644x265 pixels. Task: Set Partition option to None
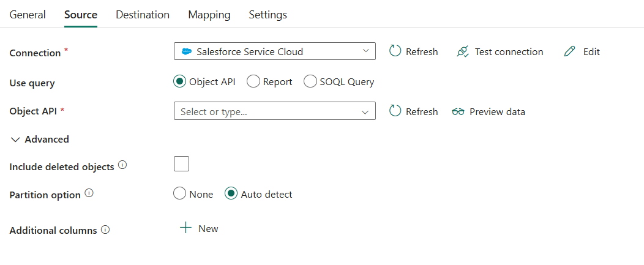point(180,194)
